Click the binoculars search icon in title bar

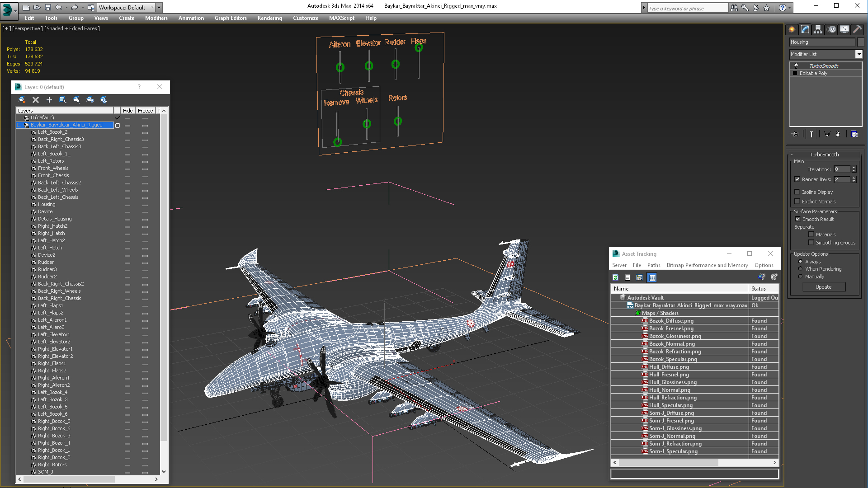click(x=734, y=8)
